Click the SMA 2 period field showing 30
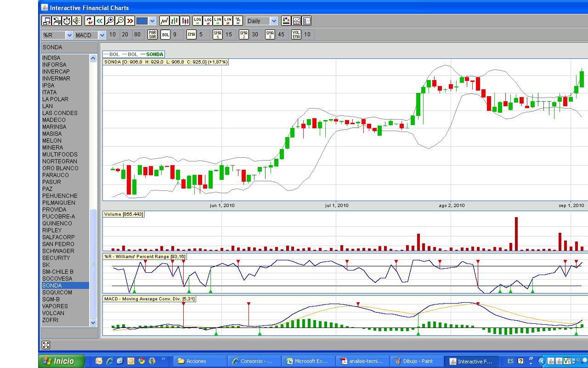This screenshot has width=588, height=368. coord(256,34)
